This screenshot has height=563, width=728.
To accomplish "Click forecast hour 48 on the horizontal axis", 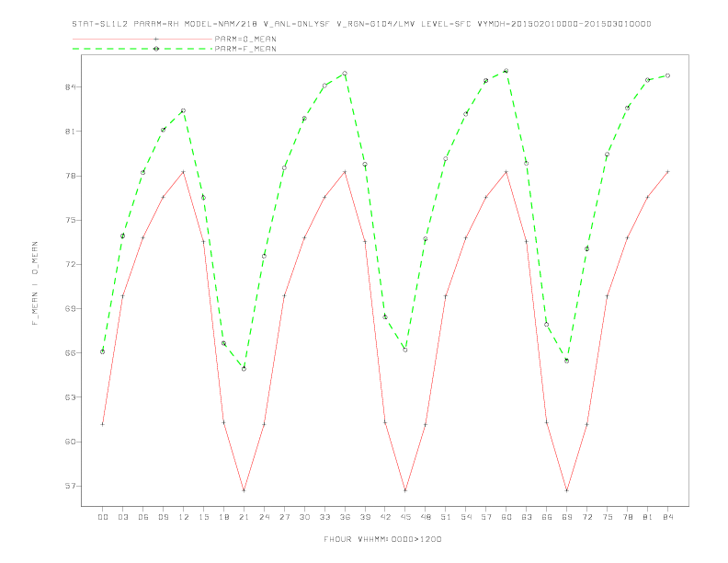I will click(x=426, y=517).
